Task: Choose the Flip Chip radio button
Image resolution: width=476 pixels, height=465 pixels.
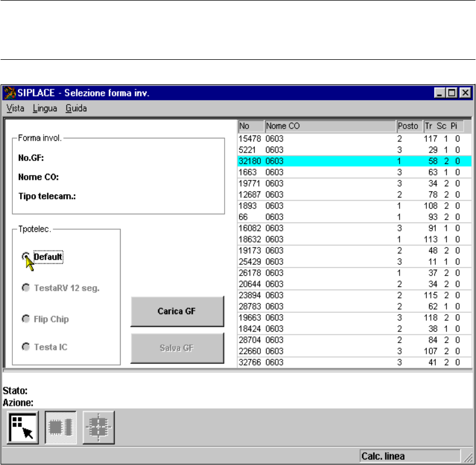Action: [26, 319]
